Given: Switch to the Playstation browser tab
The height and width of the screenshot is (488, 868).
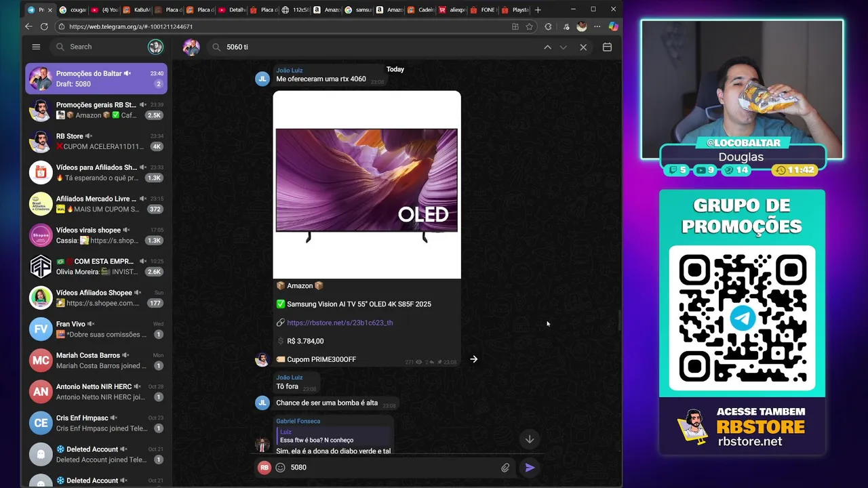Looking at the screenshot, I should [515, 9].
